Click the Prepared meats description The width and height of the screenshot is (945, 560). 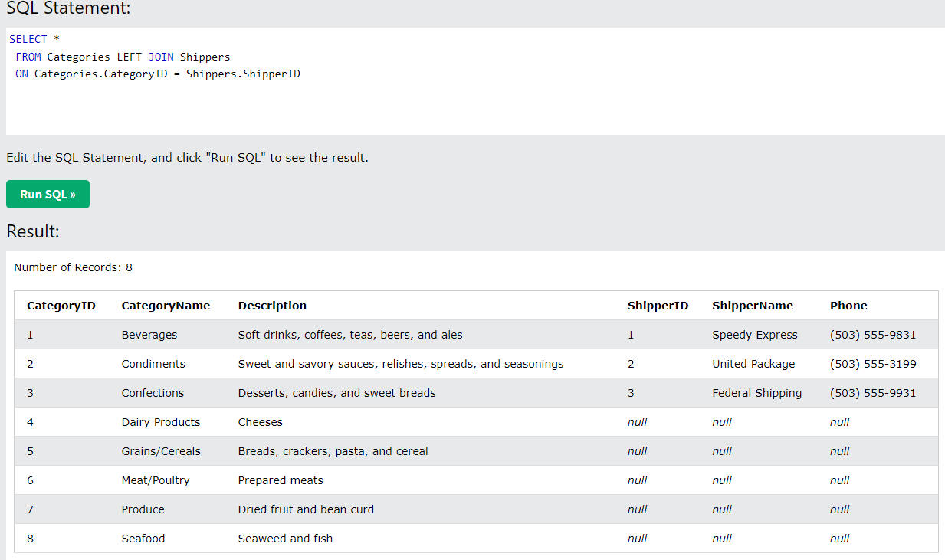(x=281, y=480)
